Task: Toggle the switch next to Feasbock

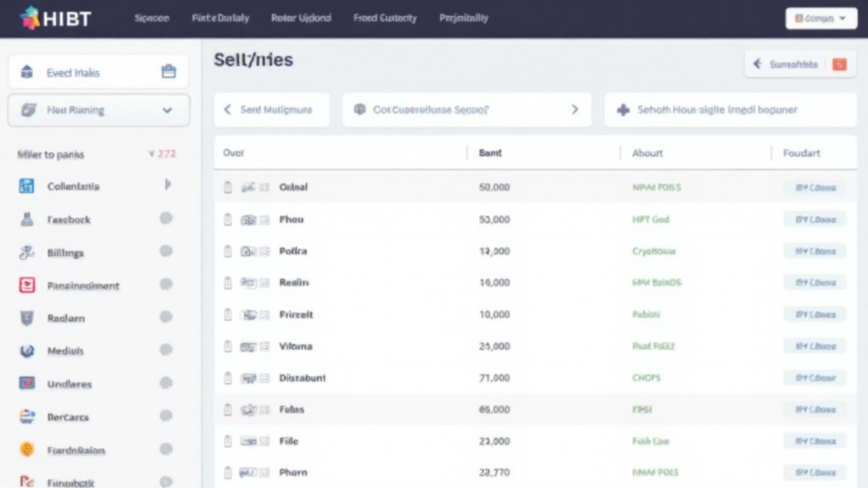Action: (x=166, y=219)
